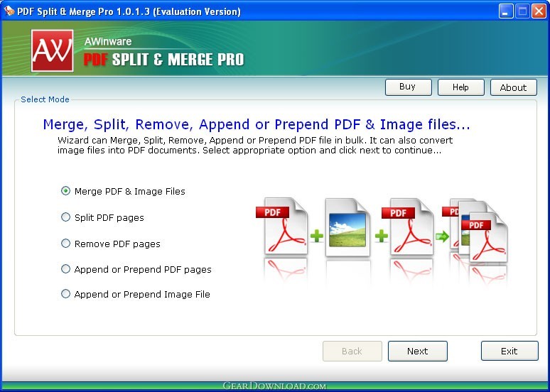This screenshot has height=392, width=550.
Task: Click the AWinware red AW logo
Action: click(53, 50)
